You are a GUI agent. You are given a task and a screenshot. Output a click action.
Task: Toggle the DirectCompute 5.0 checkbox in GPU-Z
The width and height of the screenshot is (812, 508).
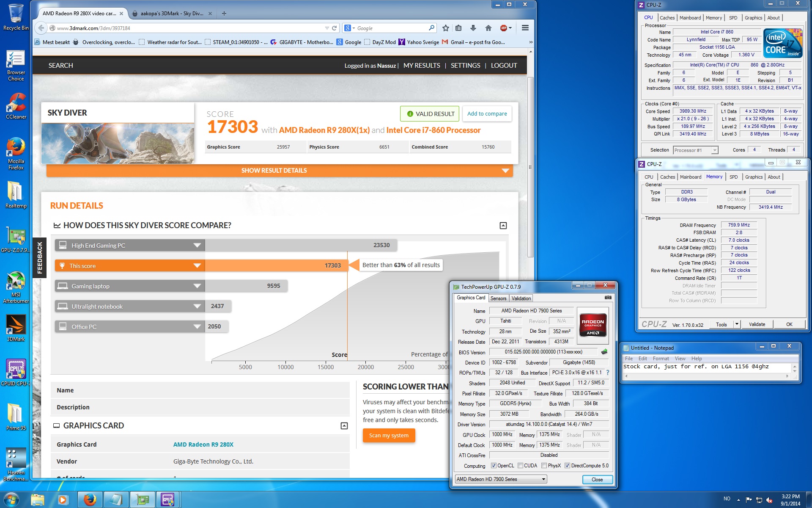point(567,466)
